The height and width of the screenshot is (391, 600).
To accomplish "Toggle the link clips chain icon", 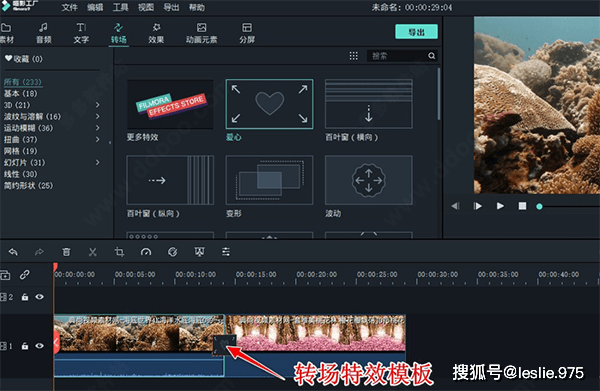I will (x=25, y=275).
